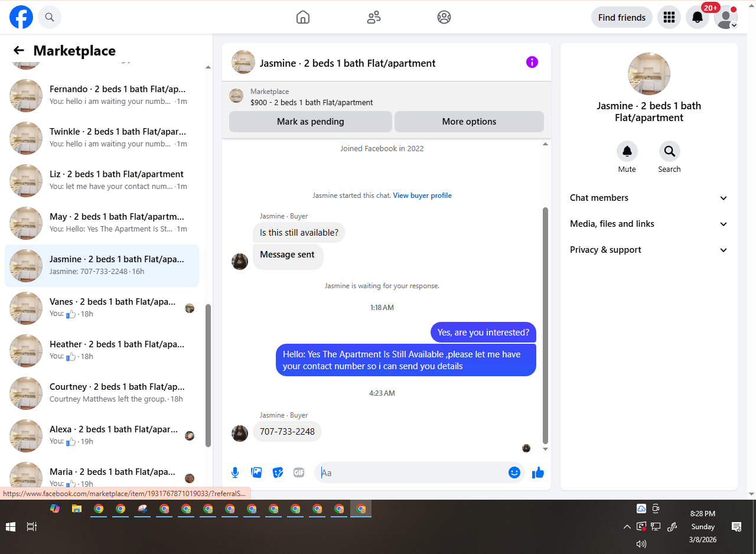Open the action center notification icon
Screen dimensions: 756x554
coord(737,526)
